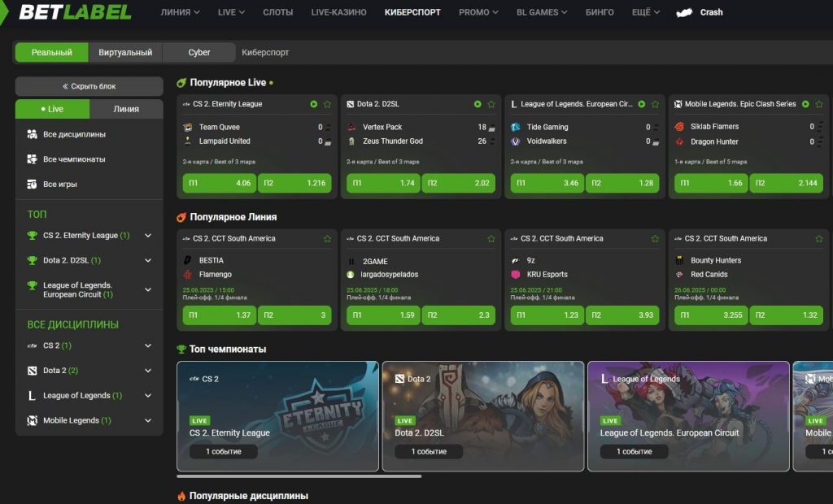Favorite League of Legends European Circuit live card
The width and height of the screenshot is (833, 504).
pos(655,104)
